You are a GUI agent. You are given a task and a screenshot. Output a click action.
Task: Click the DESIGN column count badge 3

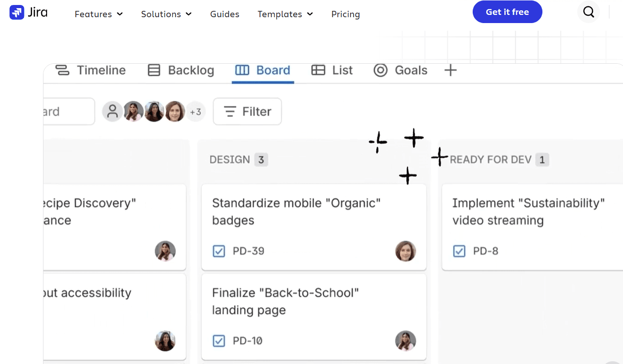[x=261, y=160]
